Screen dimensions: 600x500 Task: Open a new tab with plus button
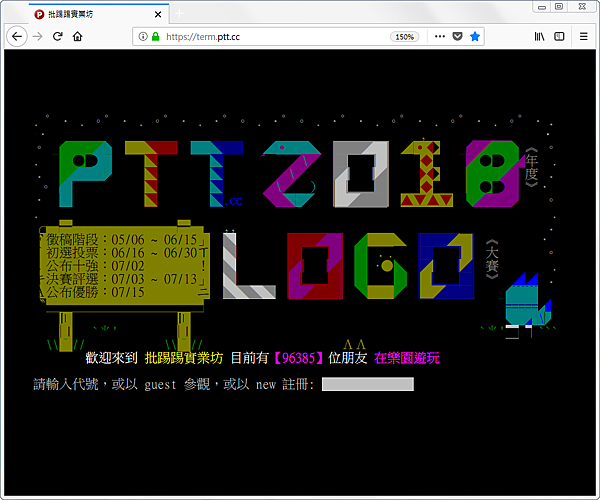pyautogui.click(x=179, y=14)
